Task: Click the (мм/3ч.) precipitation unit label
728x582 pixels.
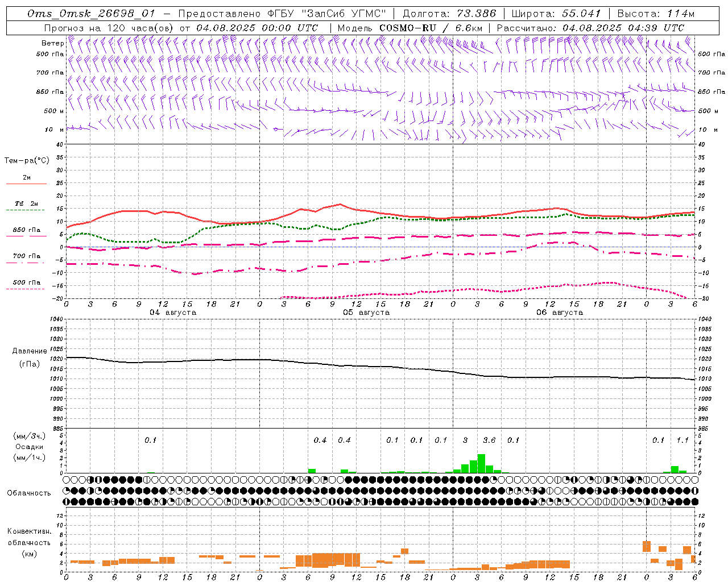Action: [30, 436]
